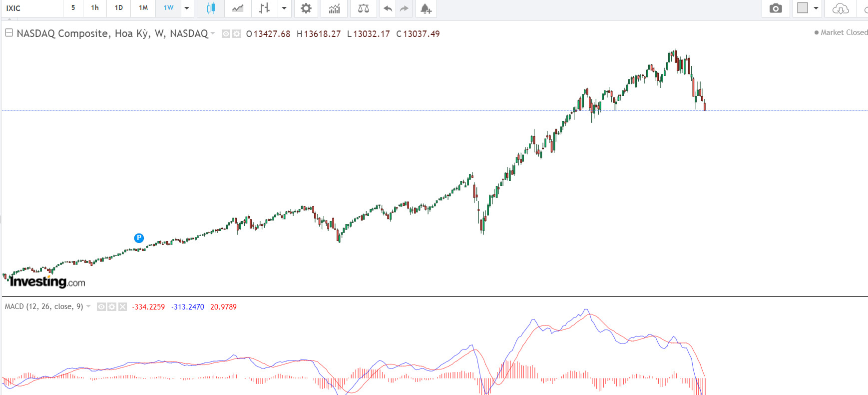Undo last chart action arrow
Image resolution: width=868 pixels, height=395 pixels.
point(388,8)
